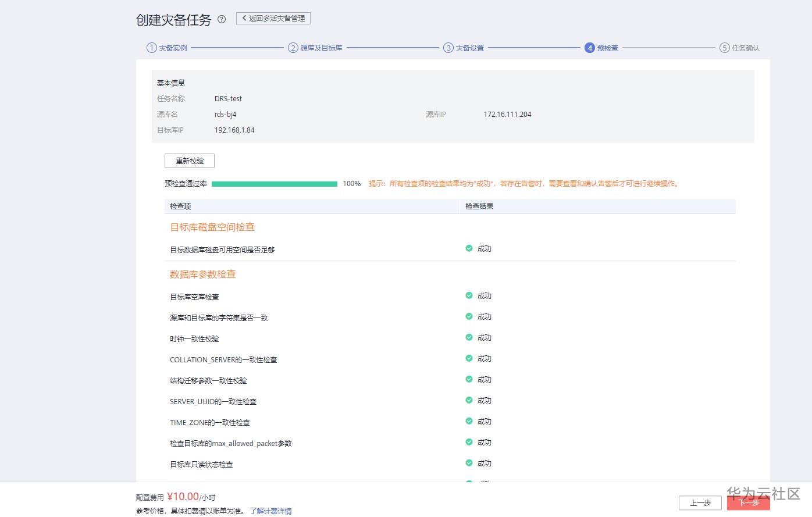Select step 1 灾备实例
Viewport: 812px width, 517px height.
pos(167,48)
